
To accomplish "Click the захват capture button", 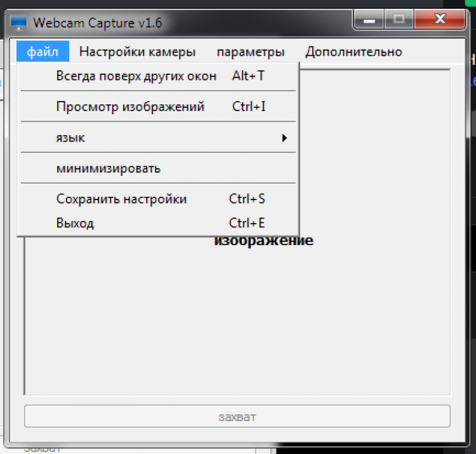I will click(237, 417).
